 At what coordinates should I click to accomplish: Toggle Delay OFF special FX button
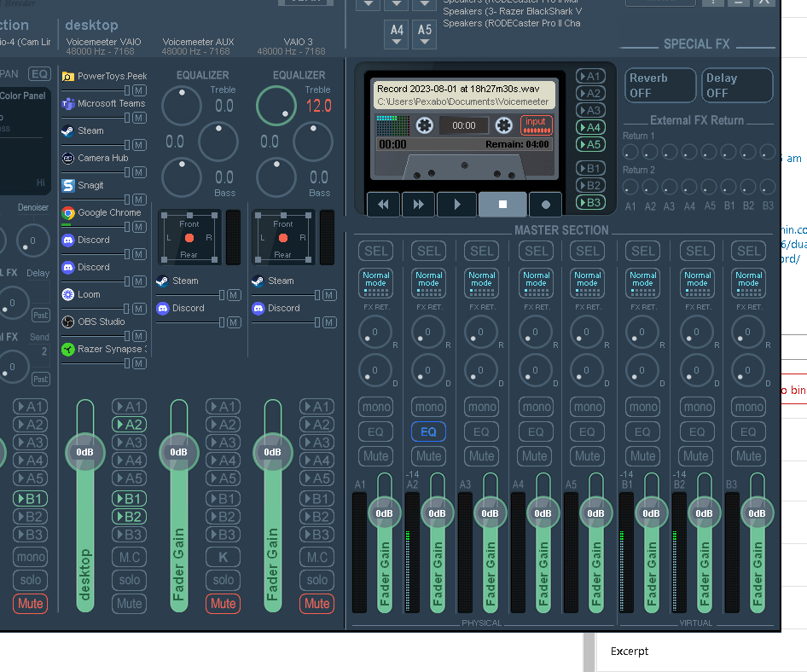[x=737, y=85]
